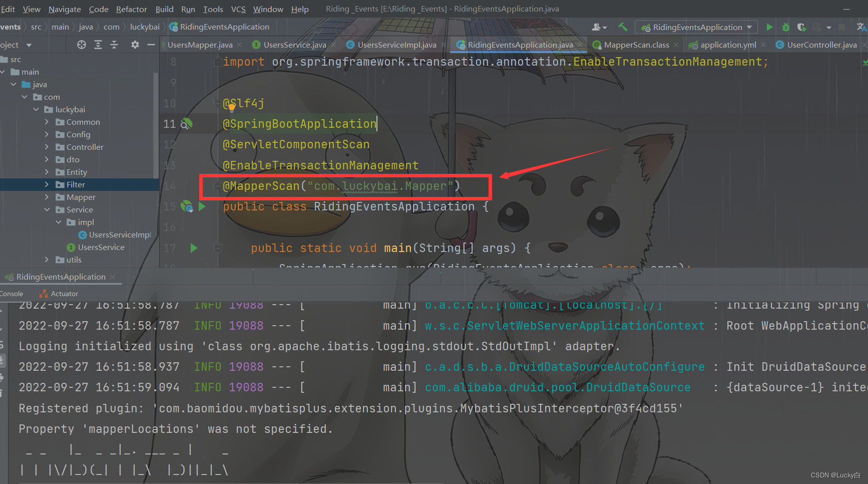The height and width of the screenshot is (484, 868).
Task: Close the UsersMapper.java editor tab
Action: [x=239, y=44]
